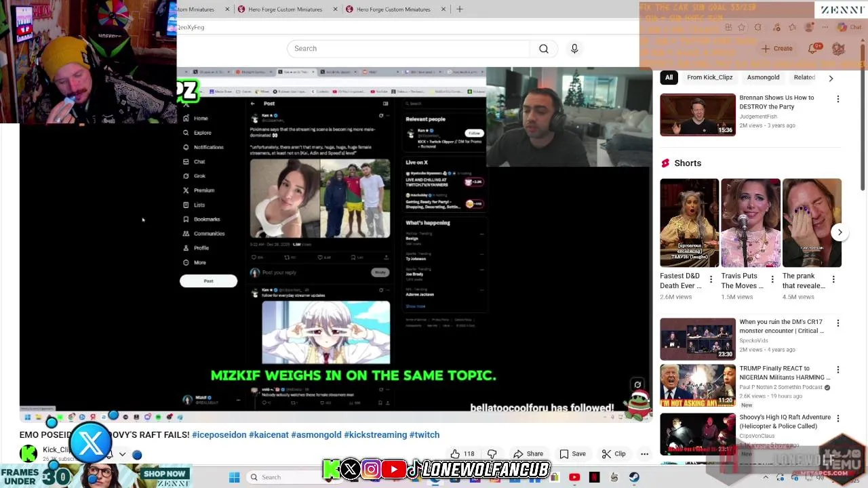Screen dimensions: 868x488
Task: Open the YouTube account avatar menu
Action: 839,49
